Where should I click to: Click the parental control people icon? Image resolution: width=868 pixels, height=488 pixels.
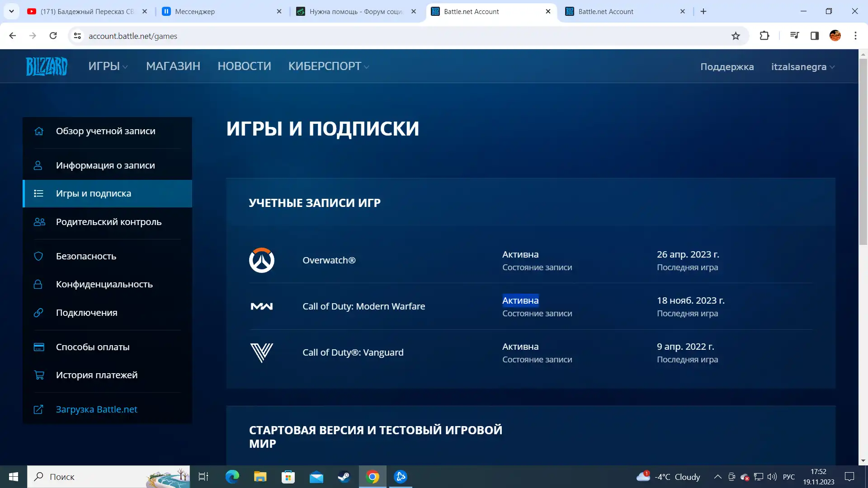coord(39,222)
